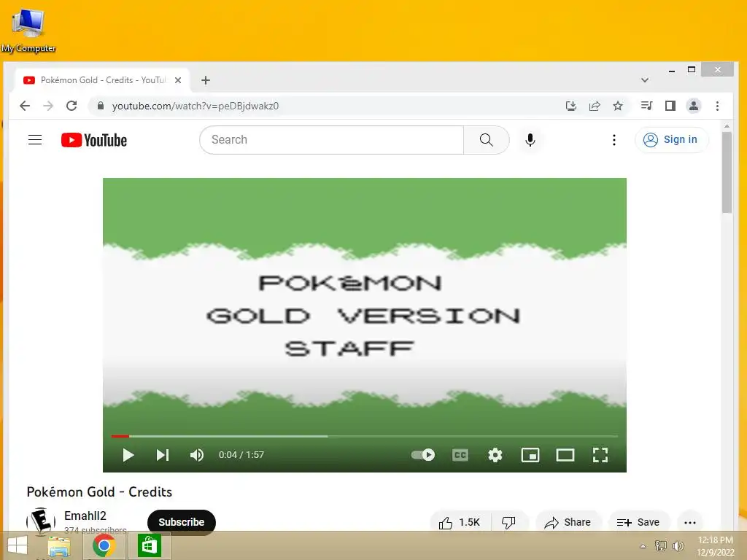
Task: Install YouTube app icon in address bar
Action: 570,106
